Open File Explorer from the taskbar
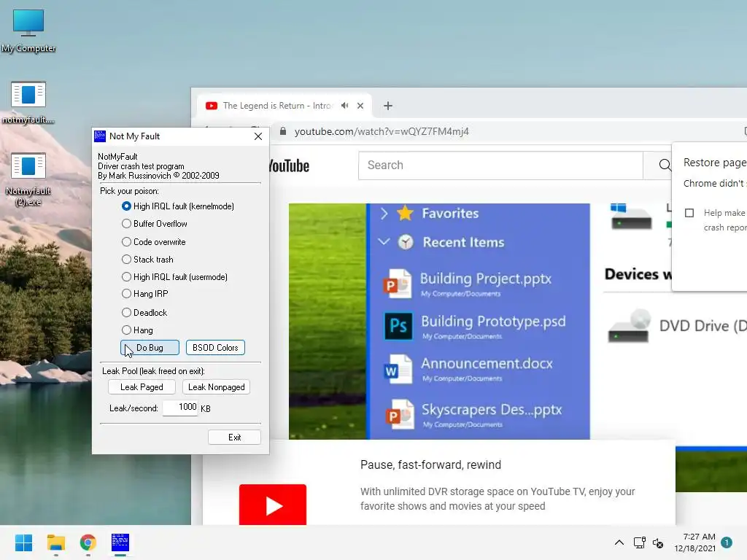The height and width of the screenshot is (560, 747). point(56,542)
